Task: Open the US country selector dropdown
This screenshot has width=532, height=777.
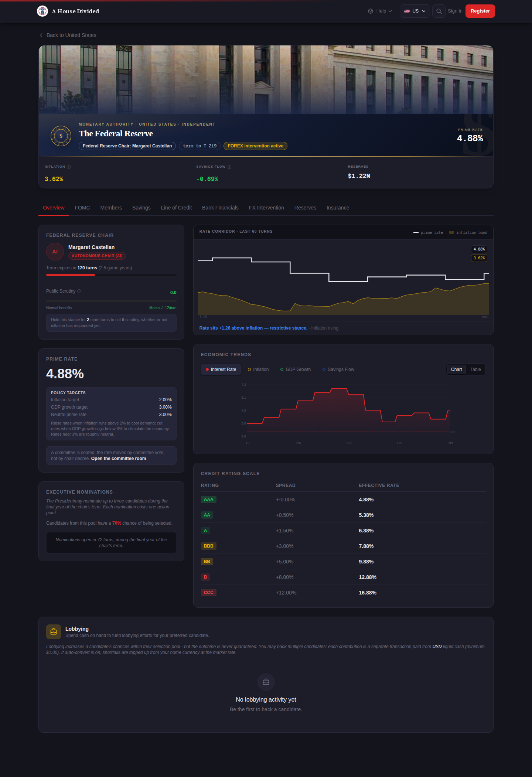Action: tap(415, 11)
